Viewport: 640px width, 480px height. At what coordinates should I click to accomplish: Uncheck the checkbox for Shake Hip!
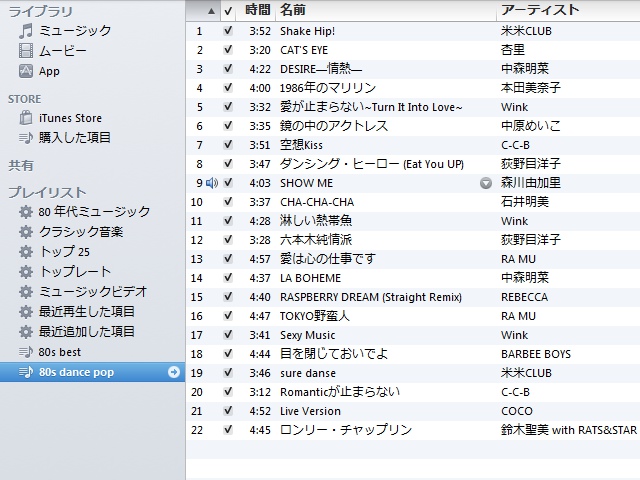228,31
